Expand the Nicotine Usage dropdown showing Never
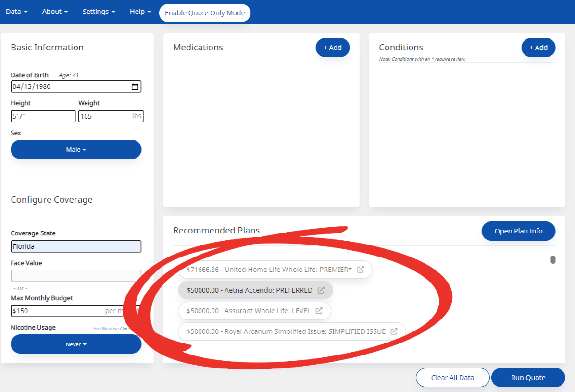The height and width of the screenshot is (392, 575). pos(76,344)
